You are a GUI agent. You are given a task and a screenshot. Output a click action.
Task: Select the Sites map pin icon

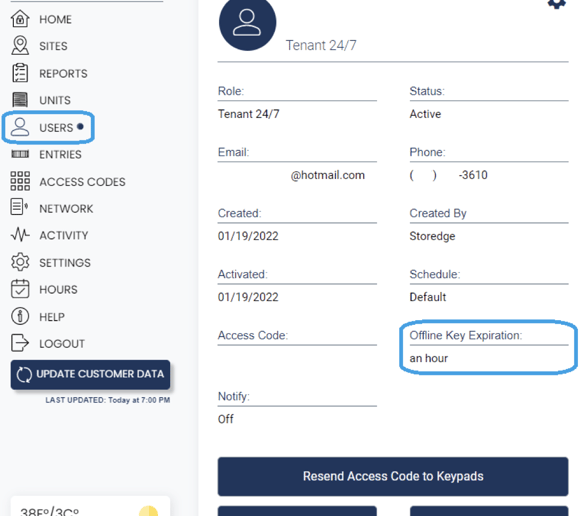(x=20, y=46)
